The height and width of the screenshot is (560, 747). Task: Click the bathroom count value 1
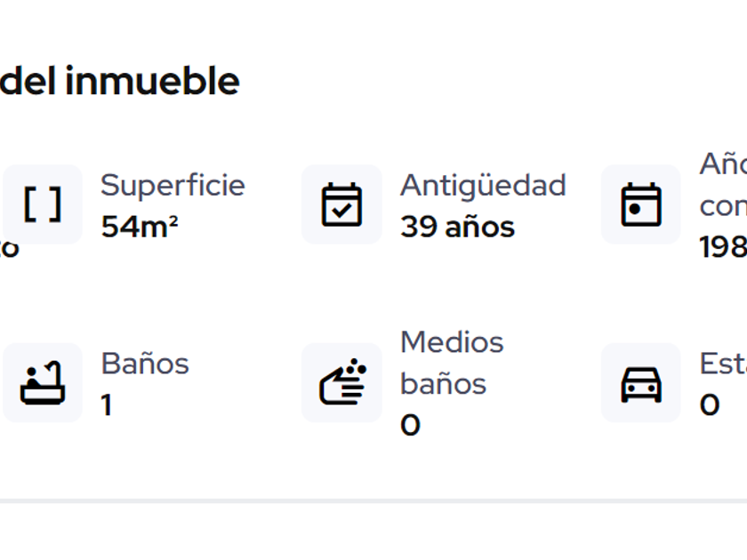107,405
